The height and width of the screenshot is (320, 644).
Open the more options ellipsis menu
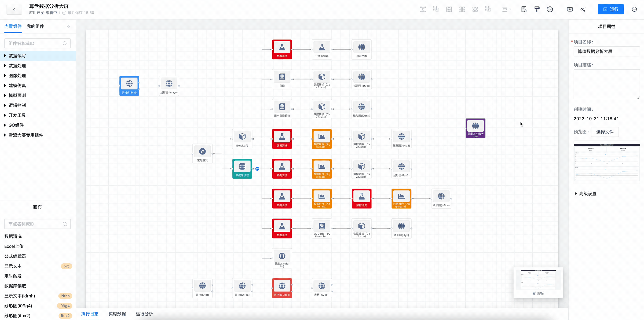click(x=634, y=9)
